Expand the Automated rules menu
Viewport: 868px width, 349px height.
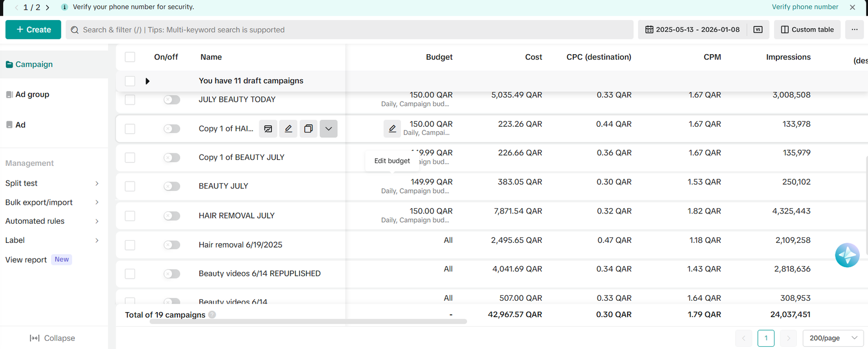52,221
